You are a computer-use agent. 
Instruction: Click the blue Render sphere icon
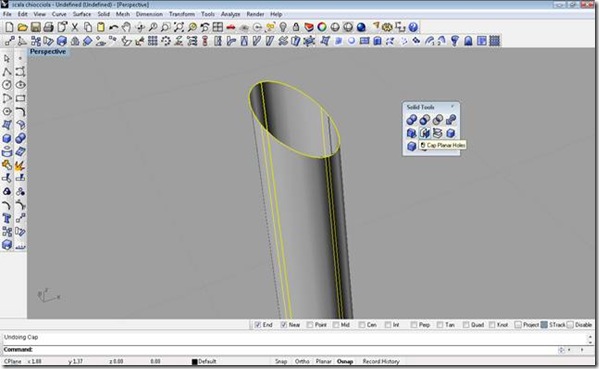point(361,27)
